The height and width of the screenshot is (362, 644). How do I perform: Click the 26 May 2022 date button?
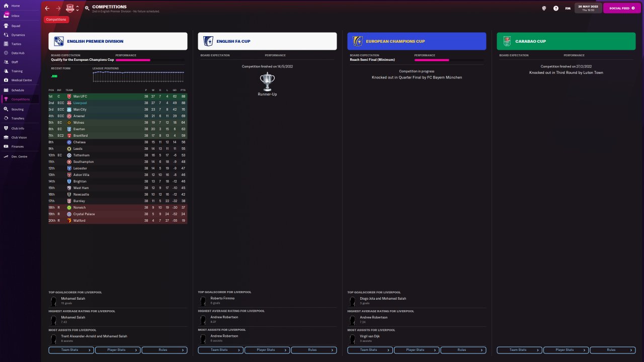point(588,8)
